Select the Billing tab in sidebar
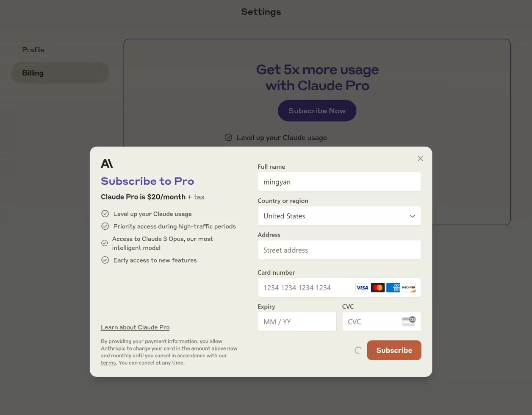532x415 pixels. point(60,73)
